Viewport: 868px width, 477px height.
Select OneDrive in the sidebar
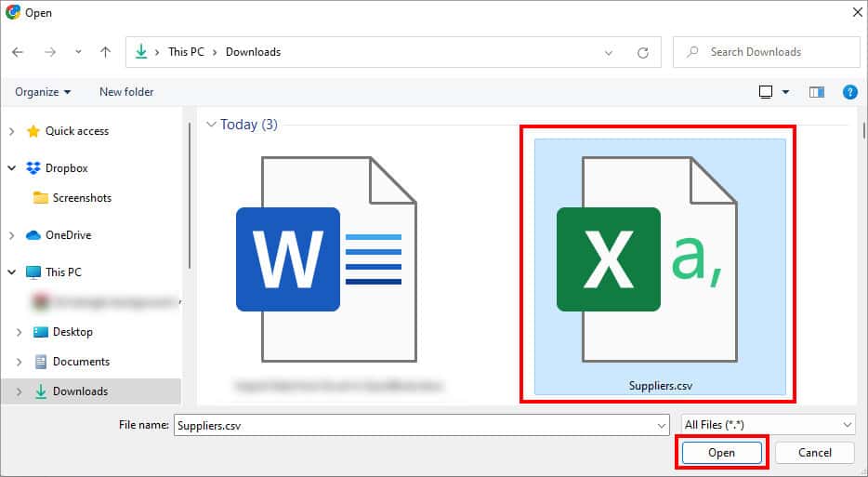pos(68,235)
